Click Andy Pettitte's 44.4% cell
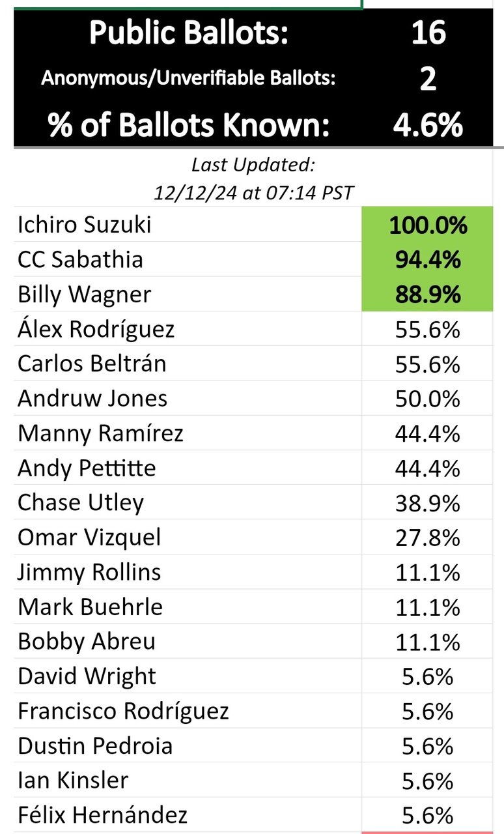This screenshot has width=504, height=834. [x=427, y=468]
